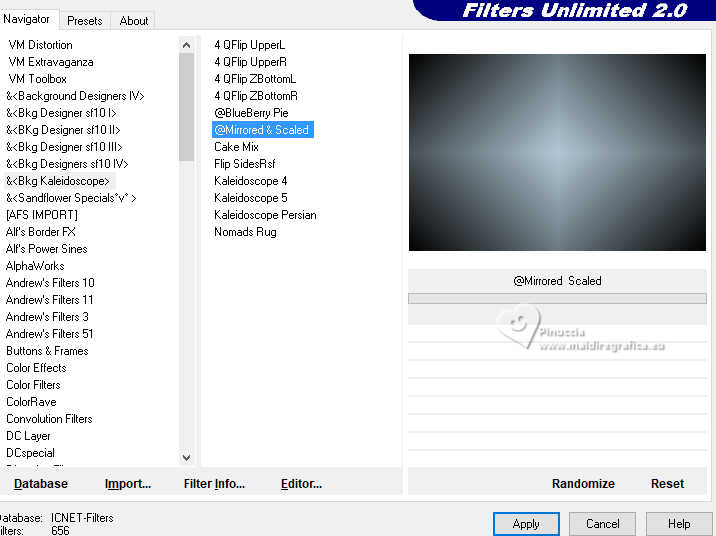Select Color Effects category

[x=37, y=368]
